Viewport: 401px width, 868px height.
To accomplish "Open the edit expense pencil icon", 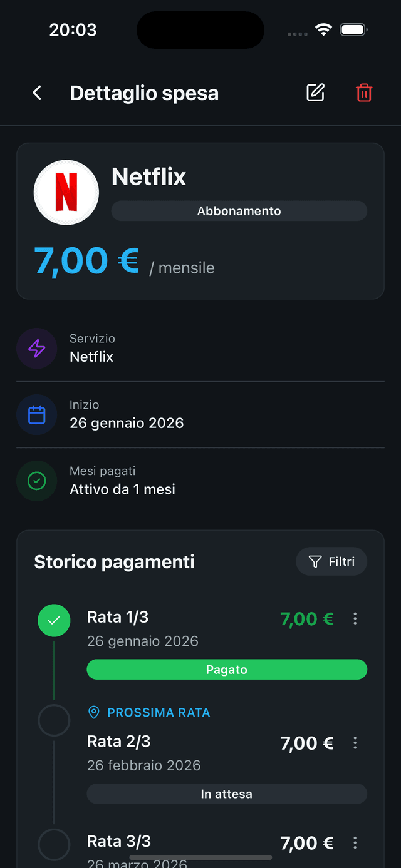I will click(x=315, y=92).
